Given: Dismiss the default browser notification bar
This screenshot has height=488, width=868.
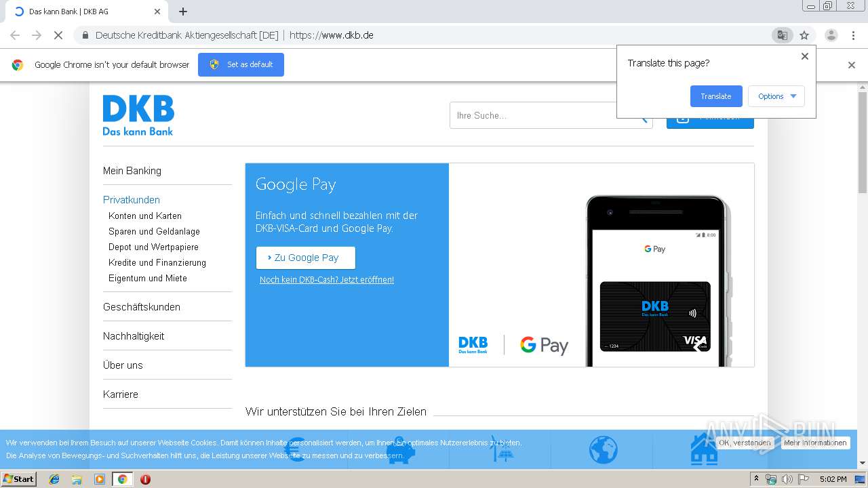Looking at the screenshot, I should [x=852, y=65].
